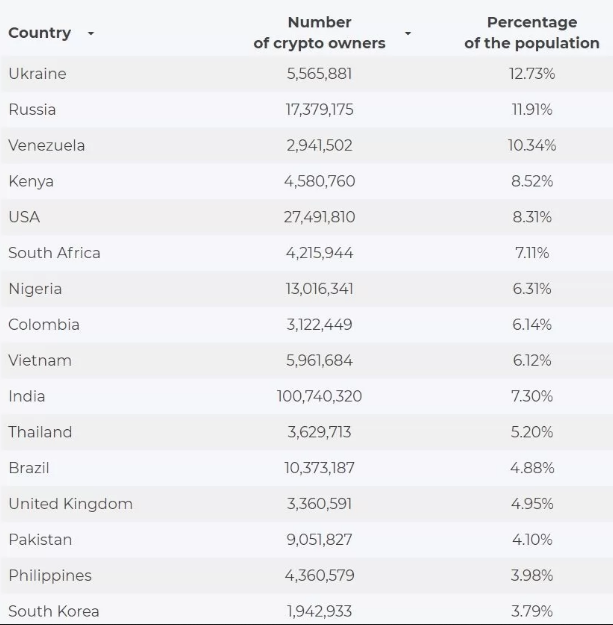Click the Percentage of the population header

[531, 32]
